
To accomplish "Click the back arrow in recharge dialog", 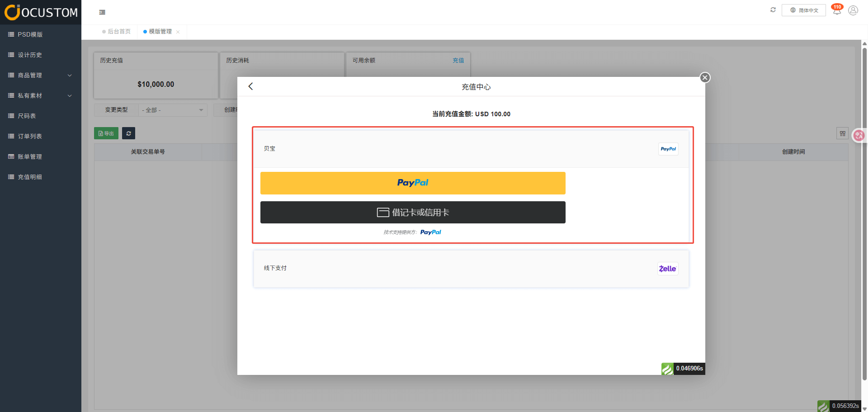I will tap(251, 86).
